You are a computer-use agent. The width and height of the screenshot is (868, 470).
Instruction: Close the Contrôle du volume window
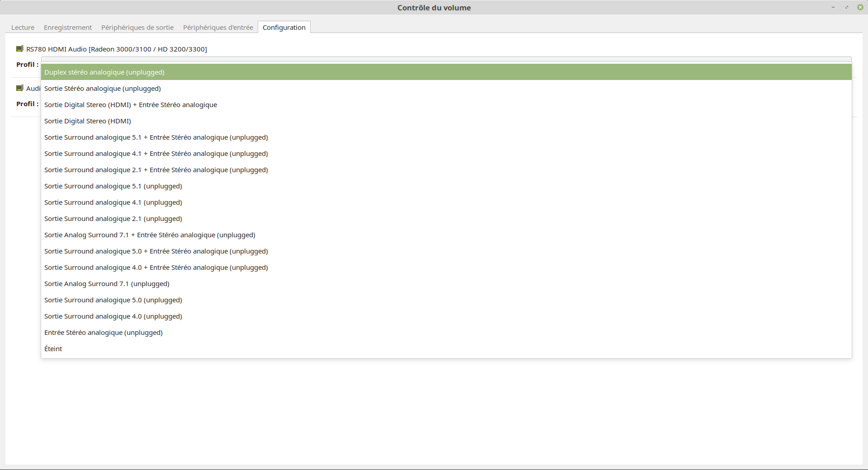coord(860,7)
